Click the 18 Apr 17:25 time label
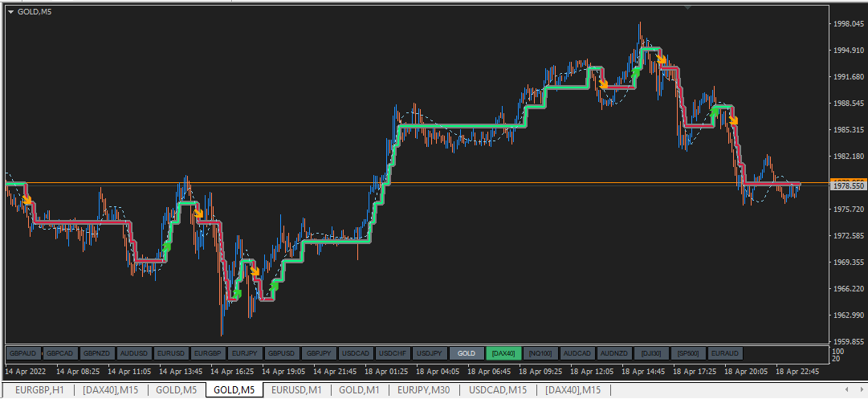The image size is (868, 399). click(x=695, y=372)
